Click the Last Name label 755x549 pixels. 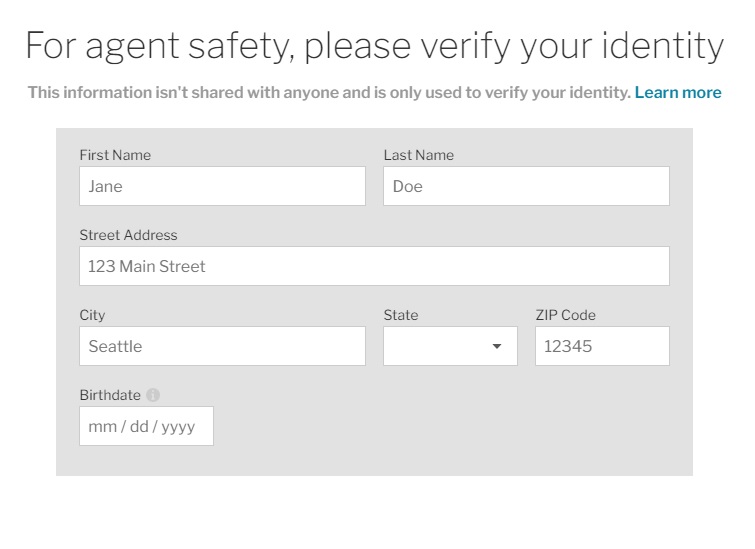[x=418, y=155]
